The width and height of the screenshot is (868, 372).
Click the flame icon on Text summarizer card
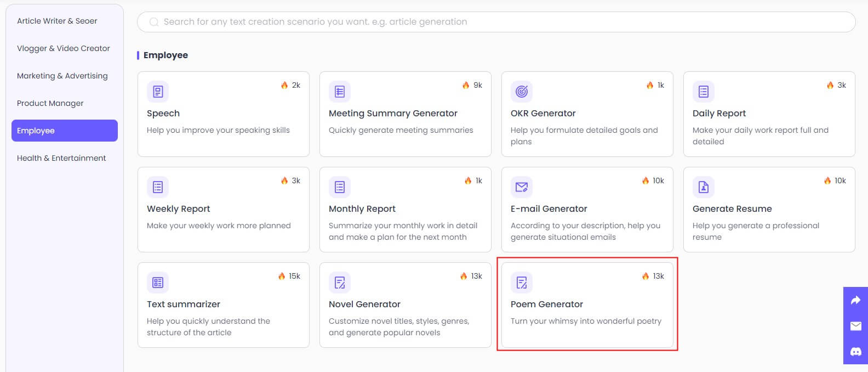point(282,276)
